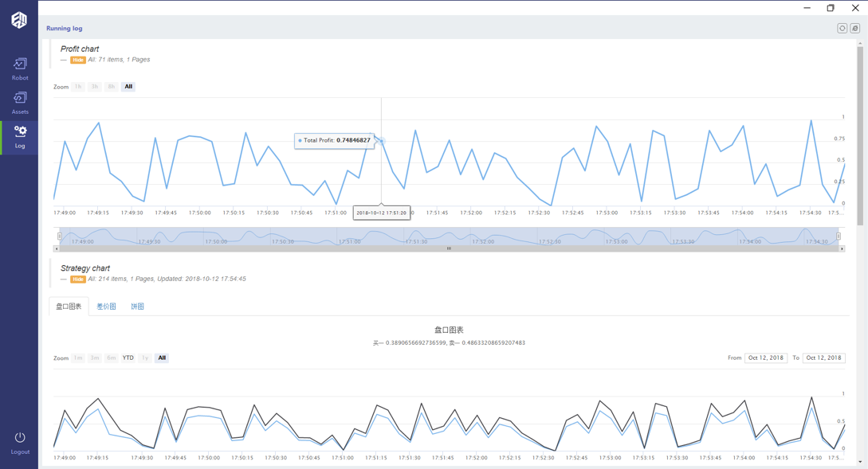Hide the Profit chart section
Screen dimensions: 868x469
[78, 60]
